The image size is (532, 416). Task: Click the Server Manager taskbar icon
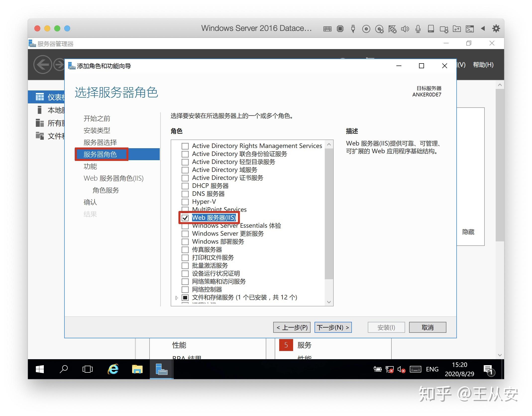[161, 369]
